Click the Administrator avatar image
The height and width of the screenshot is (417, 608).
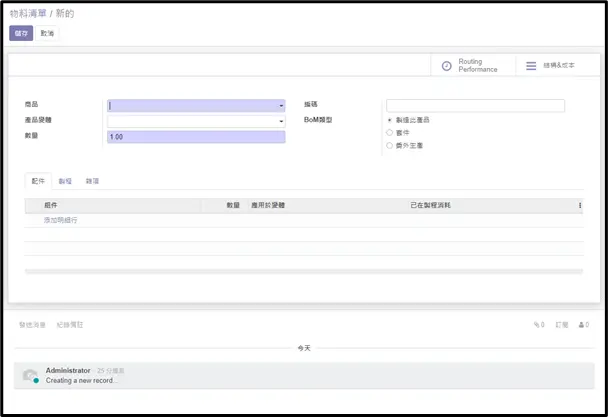coord(30,375)
